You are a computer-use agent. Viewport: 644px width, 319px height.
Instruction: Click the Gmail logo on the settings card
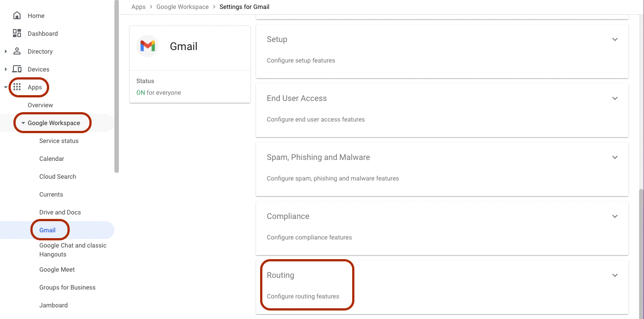click(x=147, y=46)
